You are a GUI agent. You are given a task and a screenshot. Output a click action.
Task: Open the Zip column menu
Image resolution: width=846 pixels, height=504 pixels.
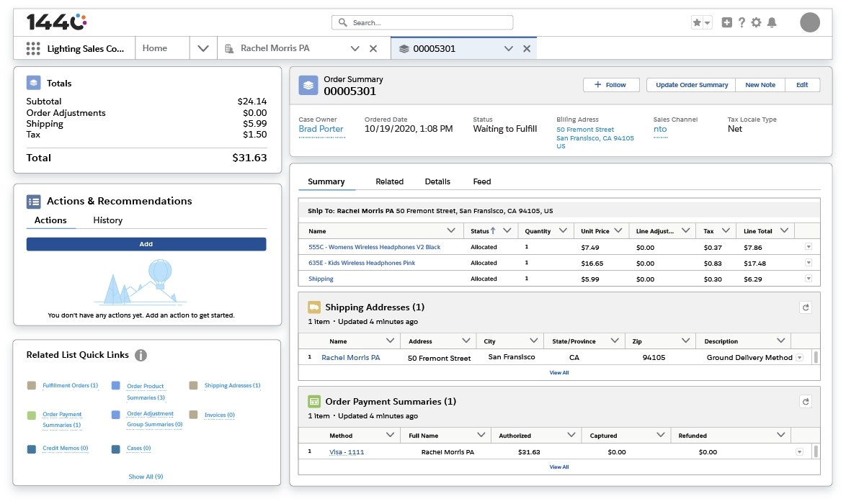pos(686,341)
